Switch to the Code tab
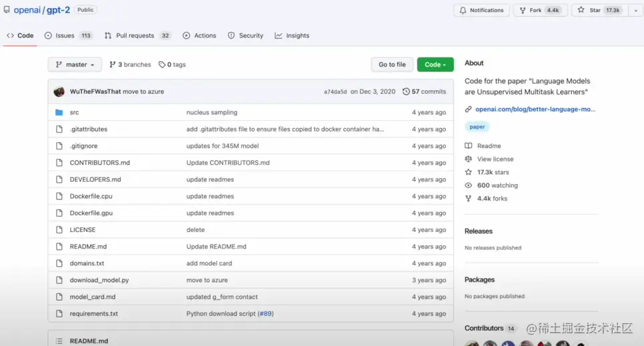The width and height of the screenshot is (644, 346). click(20, 36)
